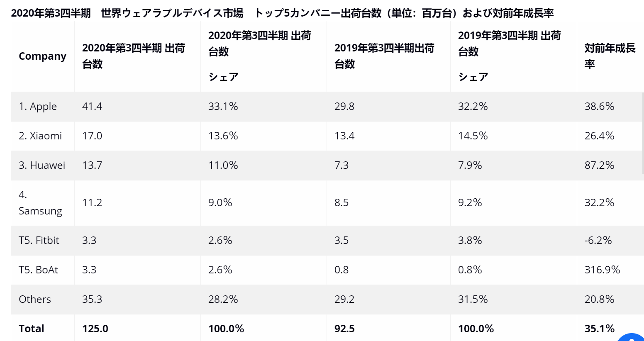The height and width of the screenshot is (341, 644).
Task: Click the 4. Samsung company cell
Action: pos(40,203)
